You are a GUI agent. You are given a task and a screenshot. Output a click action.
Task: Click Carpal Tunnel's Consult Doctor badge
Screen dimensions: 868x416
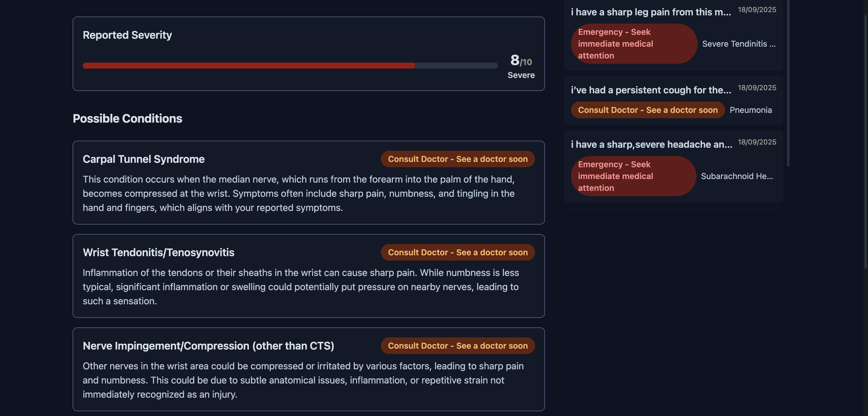tap(457, 159)
